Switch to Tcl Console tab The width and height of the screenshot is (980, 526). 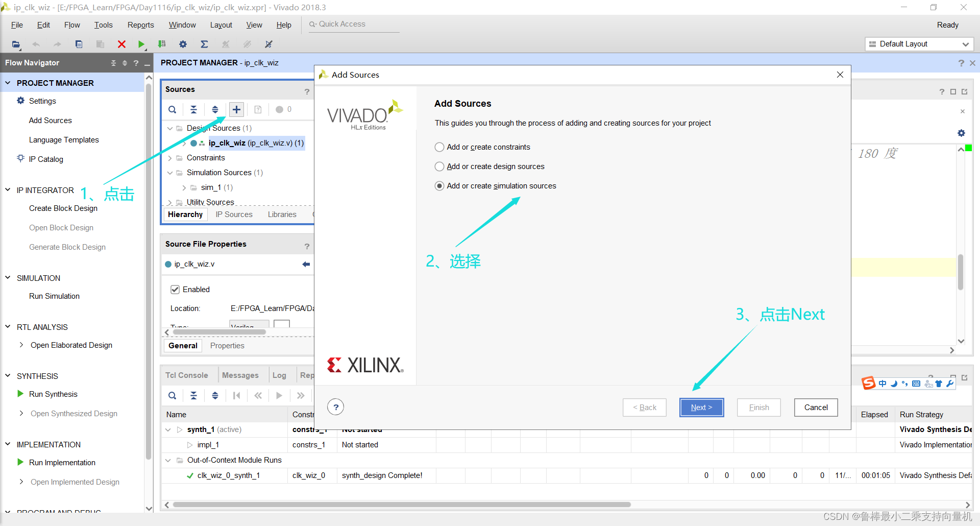186,375
